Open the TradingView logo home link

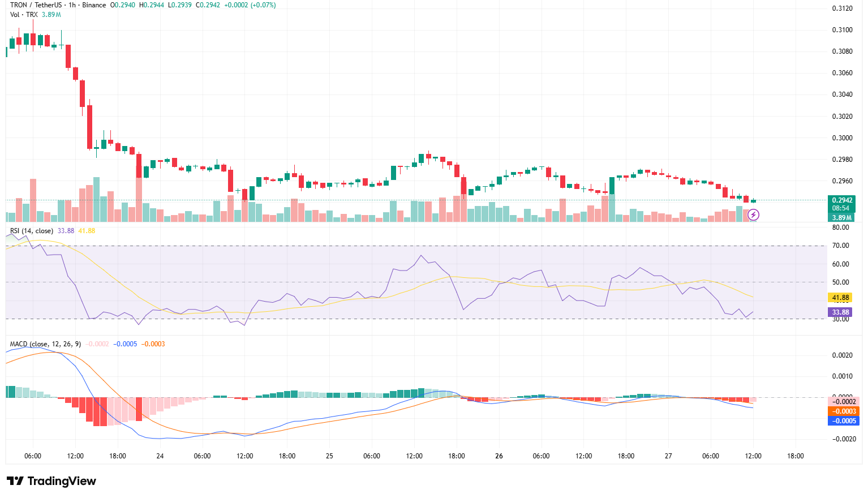click(x=51, y=481)
